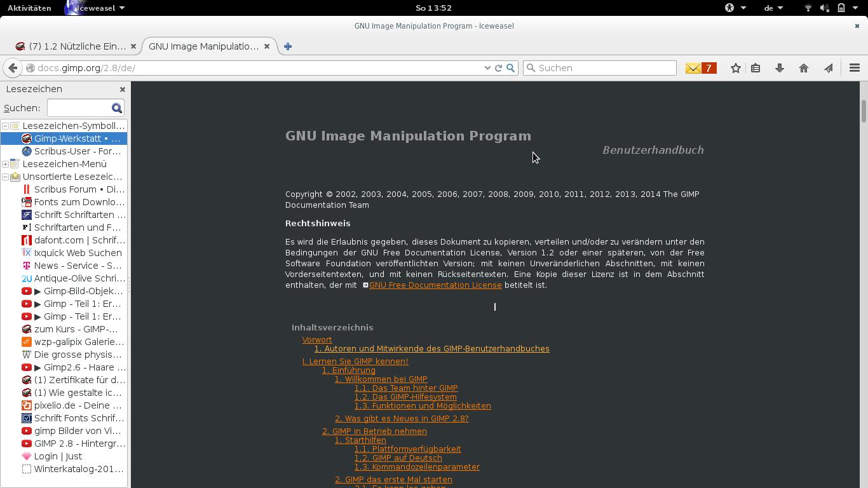The width and height of the screenshot is (868, 488).
Task: Click the Wi-Fi icon in top bar
Action: tap(808, 8)
